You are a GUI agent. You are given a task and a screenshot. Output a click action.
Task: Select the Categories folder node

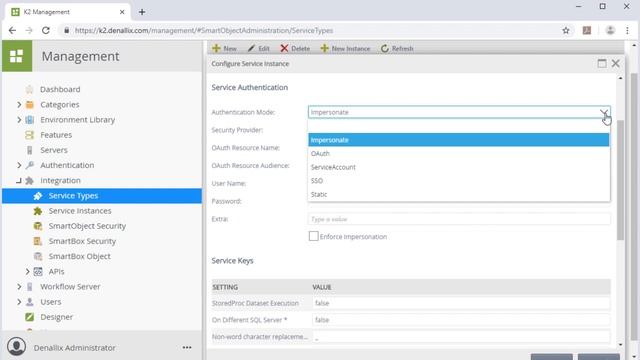(60, 104)
